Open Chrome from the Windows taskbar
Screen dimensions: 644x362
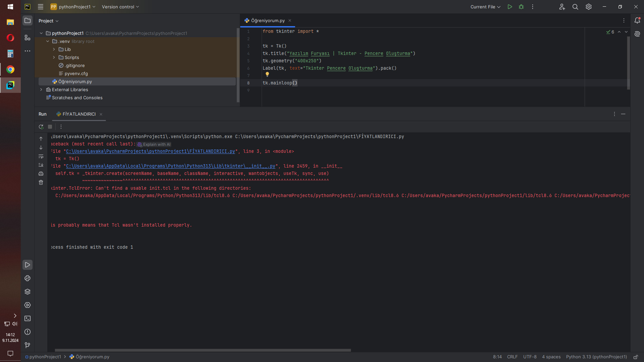(10, 69)
